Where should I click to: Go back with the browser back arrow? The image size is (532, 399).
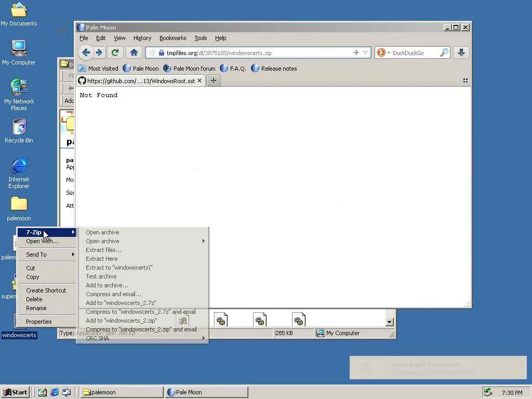[x=86, y=52]
